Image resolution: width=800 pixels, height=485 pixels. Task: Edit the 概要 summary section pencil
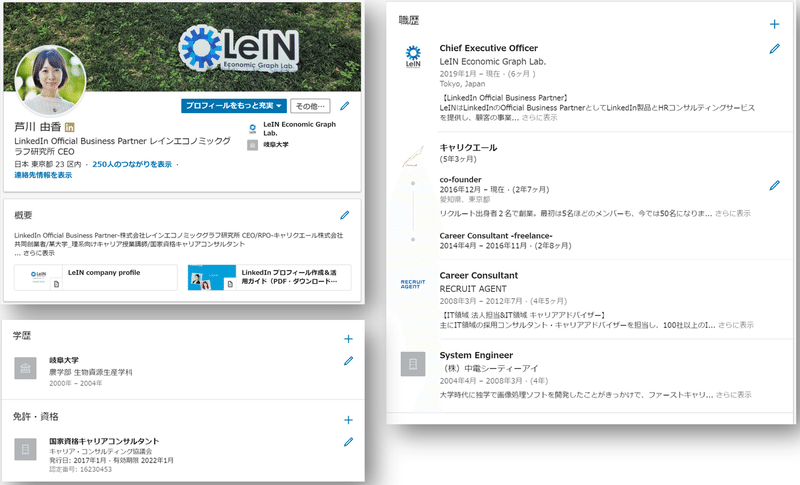[x=345, y=215]
